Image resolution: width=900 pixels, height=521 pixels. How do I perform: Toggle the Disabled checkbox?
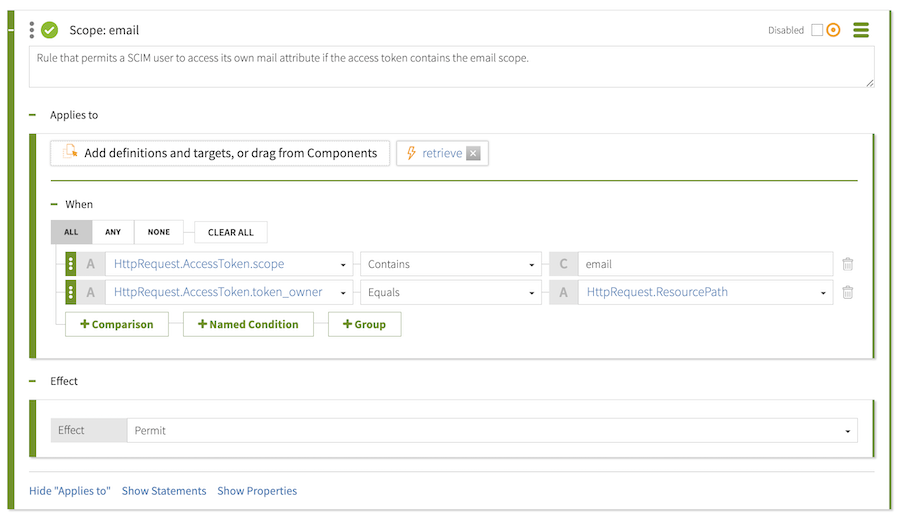click(x=817, y=30)
